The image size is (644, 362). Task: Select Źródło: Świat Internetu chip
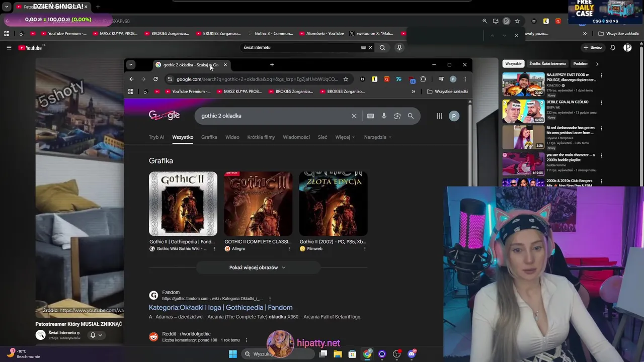[547, 64]
